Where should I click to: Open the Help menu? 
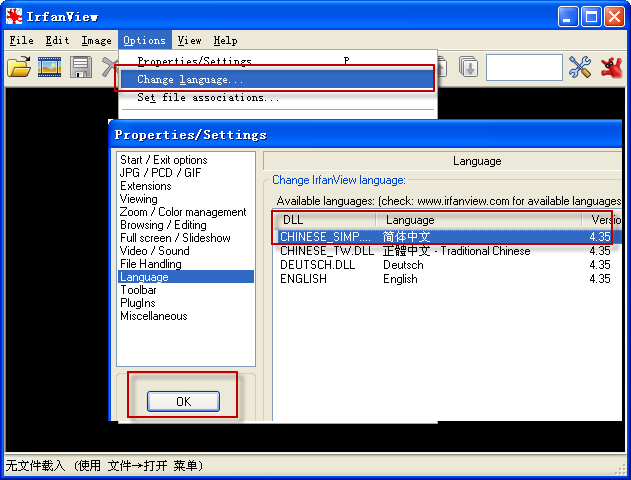(225, 40)
